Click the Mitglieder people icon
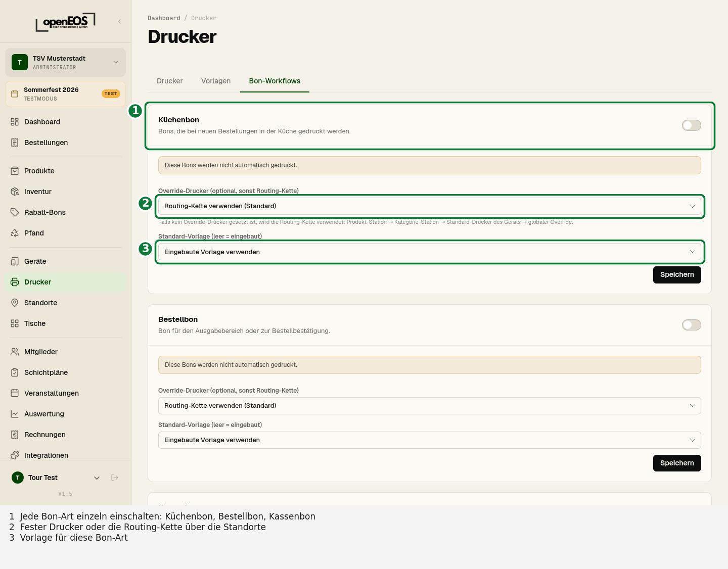The height and width of the screenshot is (569, 728). click(15, 352)
